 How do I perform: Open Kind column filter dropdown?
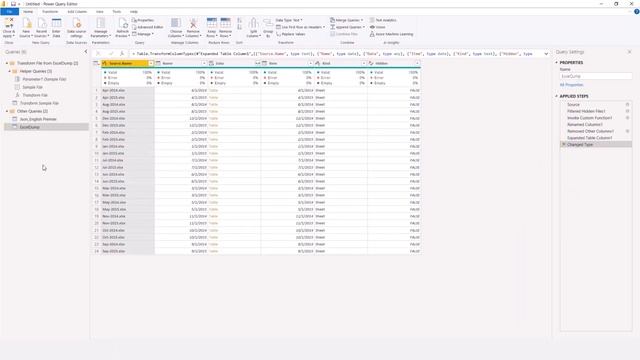pos(364,63)
